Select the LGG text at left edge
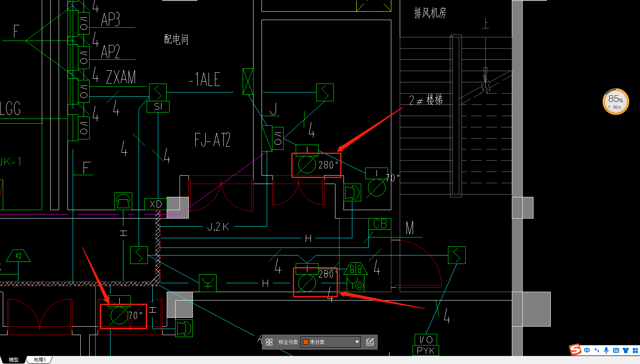The image size is (640, 364). [x=10, y=108]
